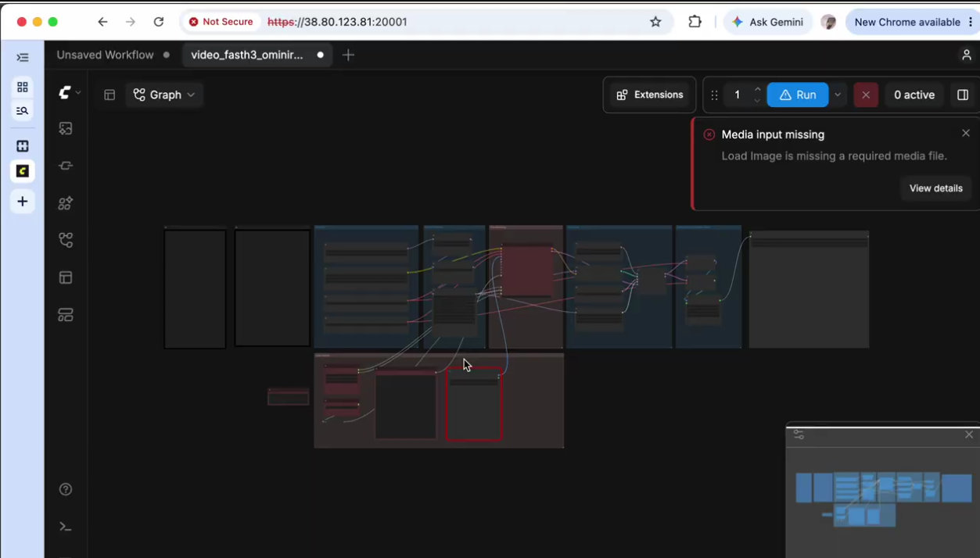980x558 pixels.
Task: Add a new workflow tab
Action: pyautogui.click(x=349, y=55)
